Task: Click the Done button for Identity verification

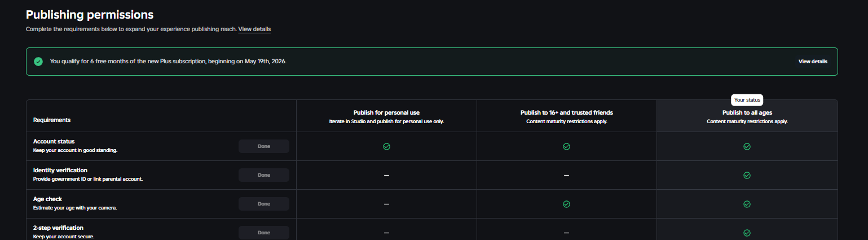Action: click(x=264, y=175)
